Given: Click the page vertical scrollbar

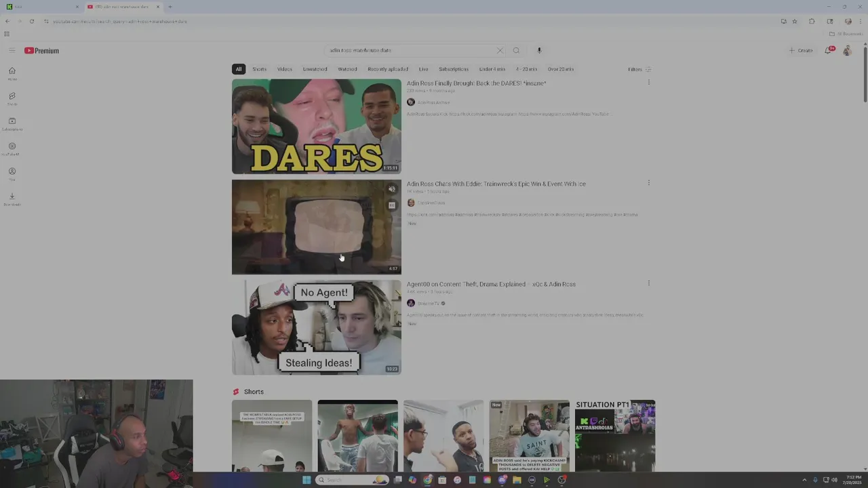Looking at the screenshot, I should (864, 73).
